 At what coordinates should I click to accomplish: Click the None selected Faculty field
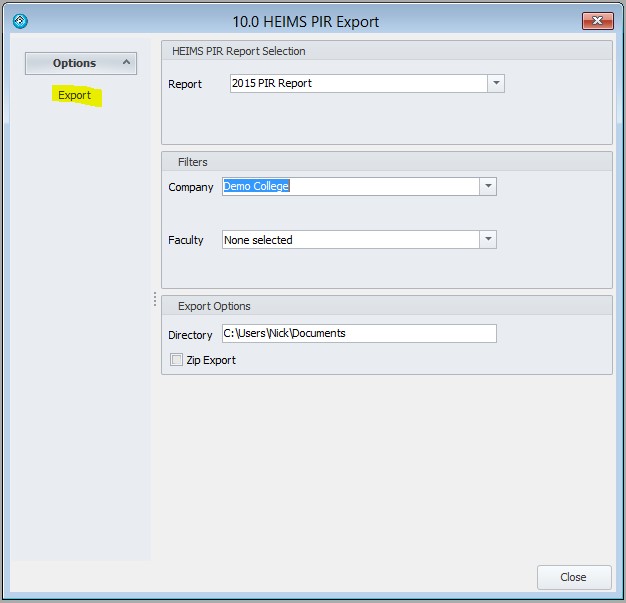[350, 240]
